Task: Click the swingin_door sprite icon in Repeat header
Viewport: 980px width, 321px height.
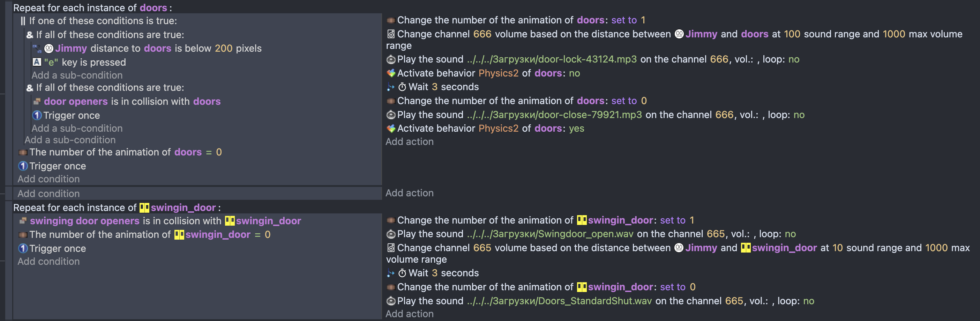Action: [144, 207]
